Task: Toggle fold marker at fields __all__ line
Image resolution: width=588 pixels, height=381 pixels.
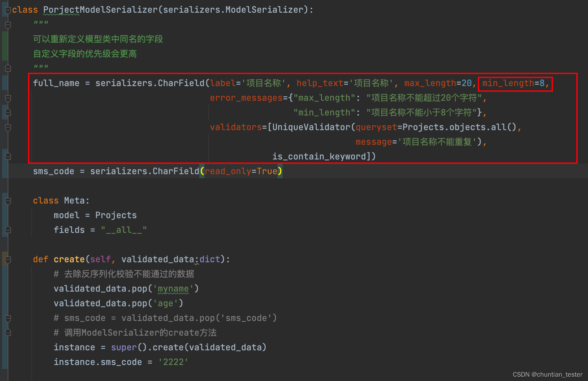Action: 8,230
